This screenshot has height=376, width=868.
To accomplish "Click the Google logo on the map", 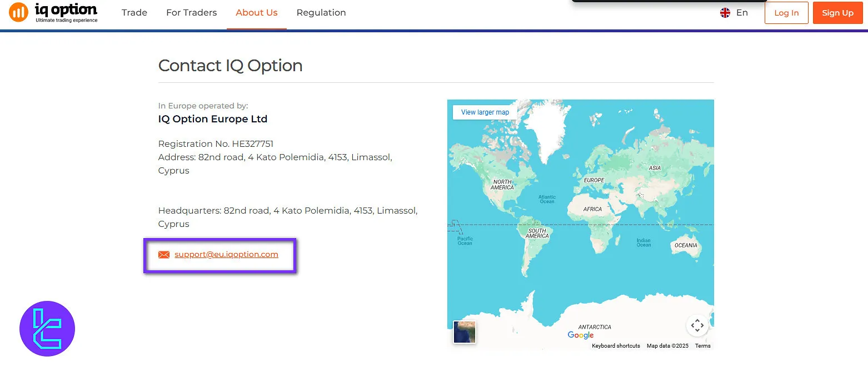I will point(580,335).
